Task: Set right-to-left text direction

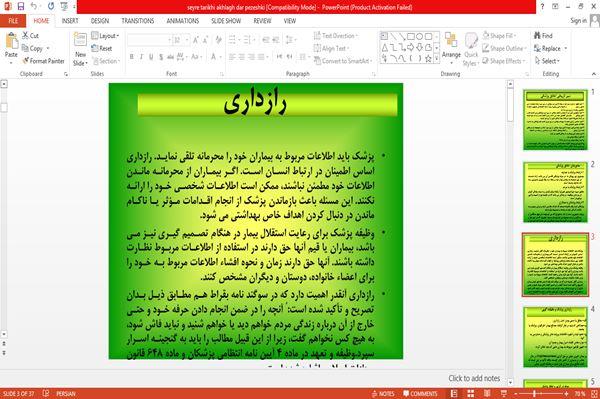Action: (290, 57)
